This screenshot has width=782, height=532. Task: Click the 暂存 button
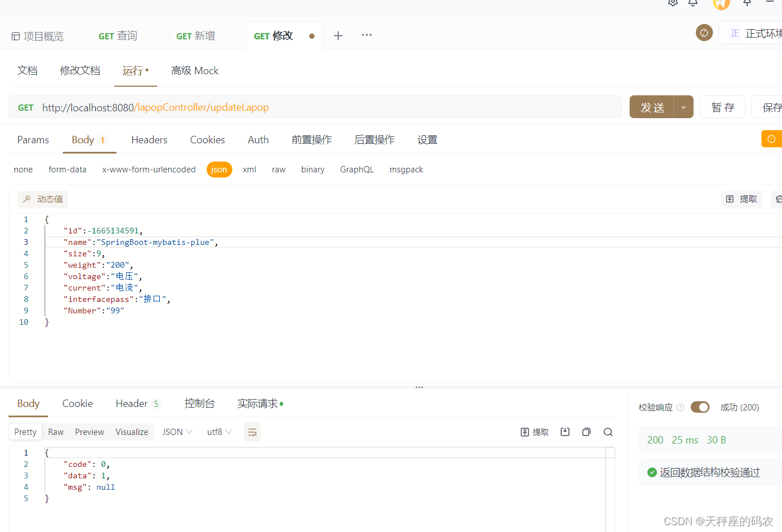pyautogui.click(x=723, y=107)
